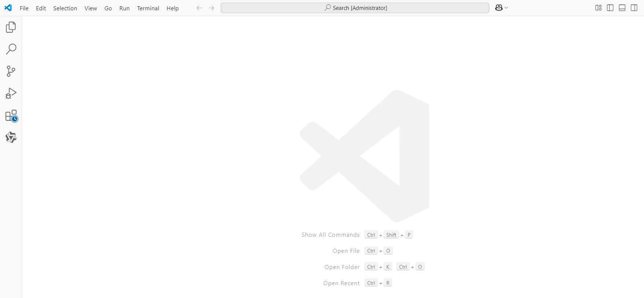Toggle the Secondary Side Bar
Screen dimensions: 644x298
tap(634, 8)
